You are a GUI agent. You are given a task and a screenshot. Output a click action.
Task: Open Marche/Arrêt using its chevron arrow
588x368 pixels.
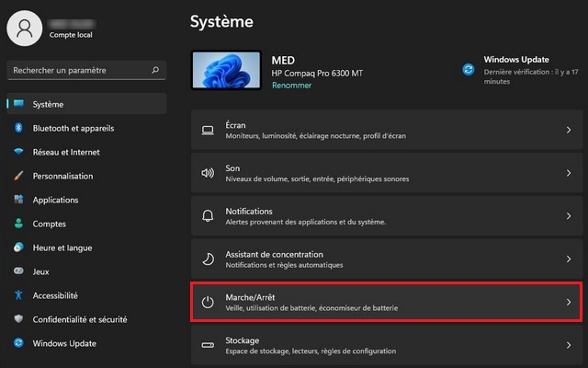pyautogui.click(x=568, y=302)
